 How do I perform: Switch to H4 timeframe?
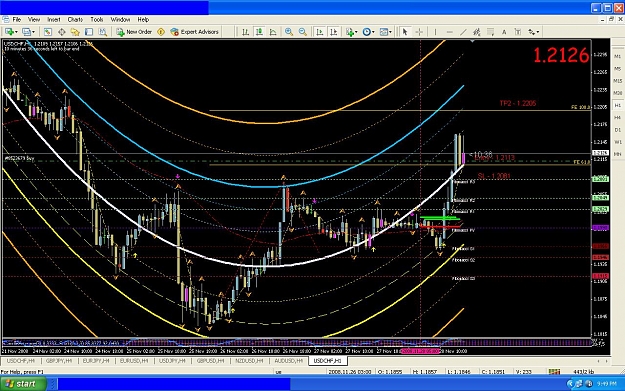(x=617, y=118)
